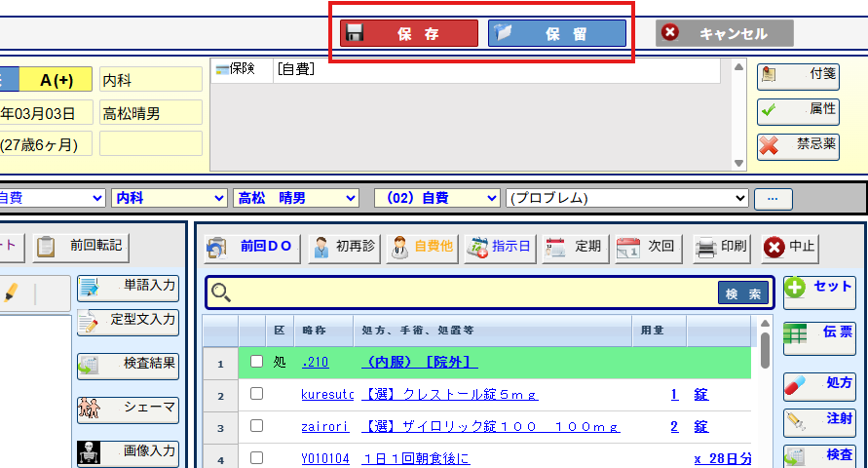
Task: Click the 検索 search button
Action: click(x=742, y=292)
